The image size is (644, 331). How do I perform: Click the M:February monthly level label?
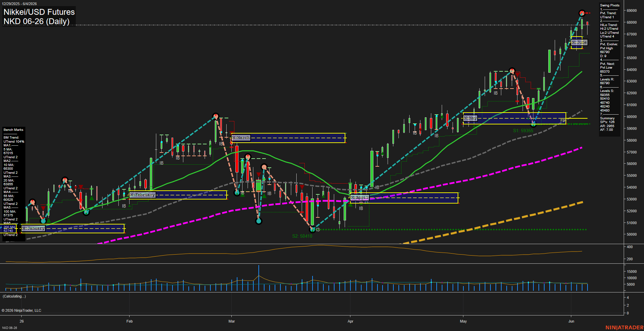tap(142, 195)
